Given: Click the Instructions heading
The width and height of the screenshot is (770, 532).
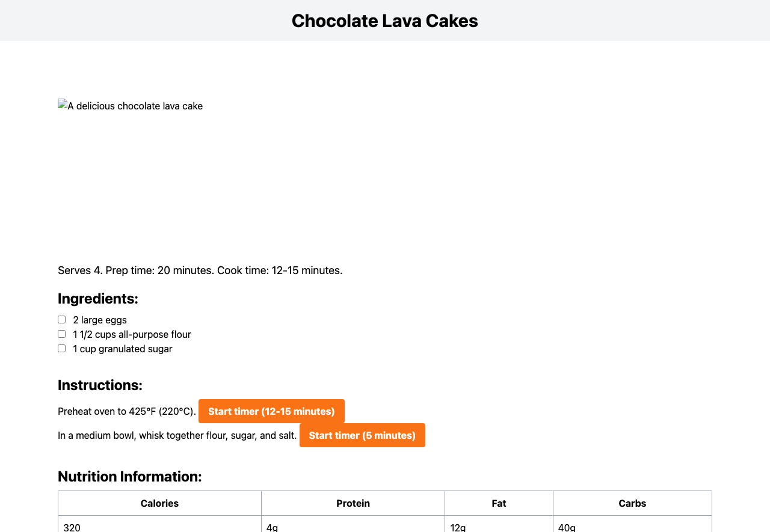Looking at the screenshot, I should [x=100, y=385].
